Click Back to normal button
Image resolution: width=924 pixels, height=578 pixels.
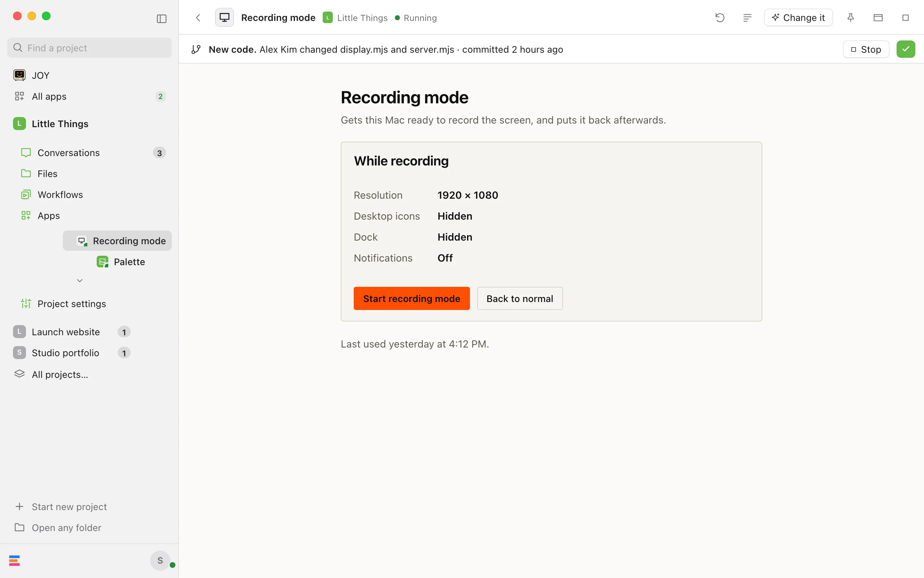click(520, 298)
